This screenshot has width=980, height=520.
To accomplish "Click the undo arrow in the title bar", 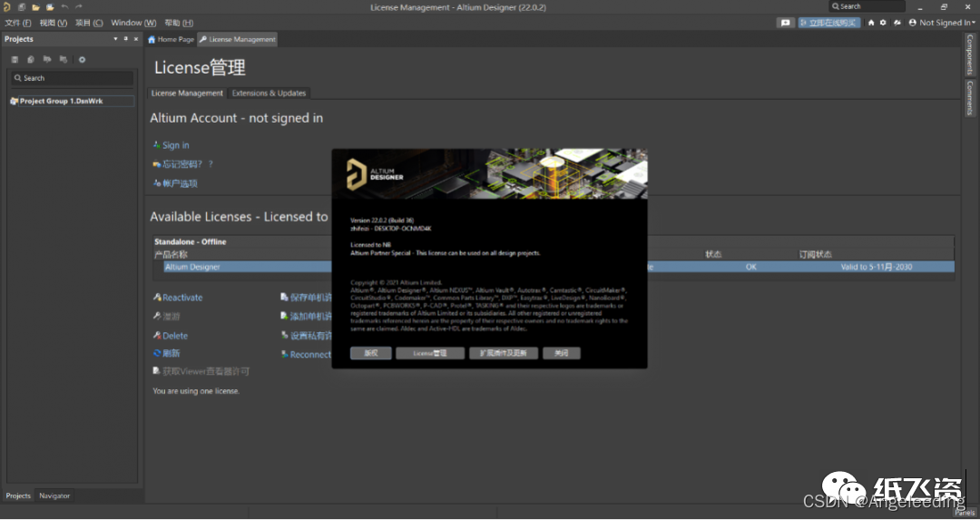I will point(64,7).
